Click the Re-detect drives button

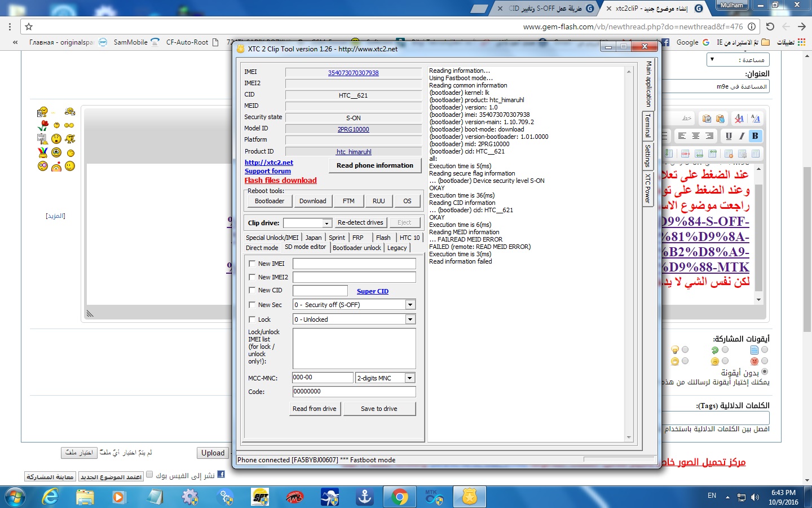(x=360, y=223)
